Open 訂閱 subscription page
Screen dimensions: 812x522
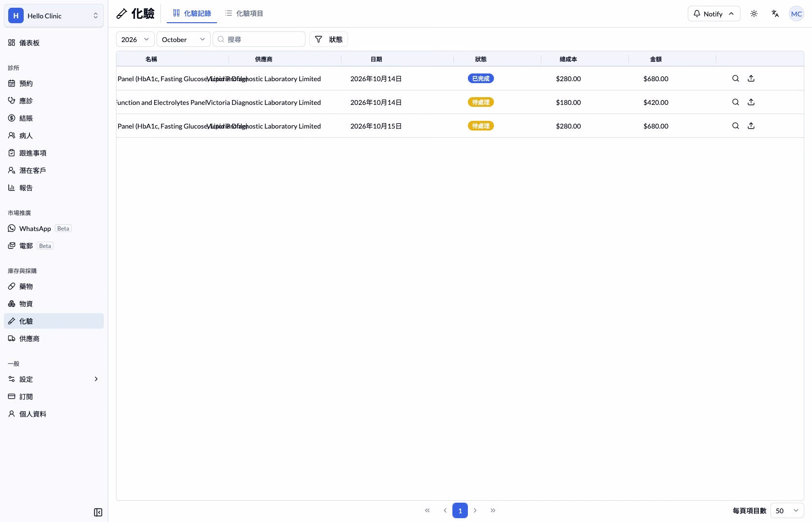pyautogui.click(x=54, y=396)
